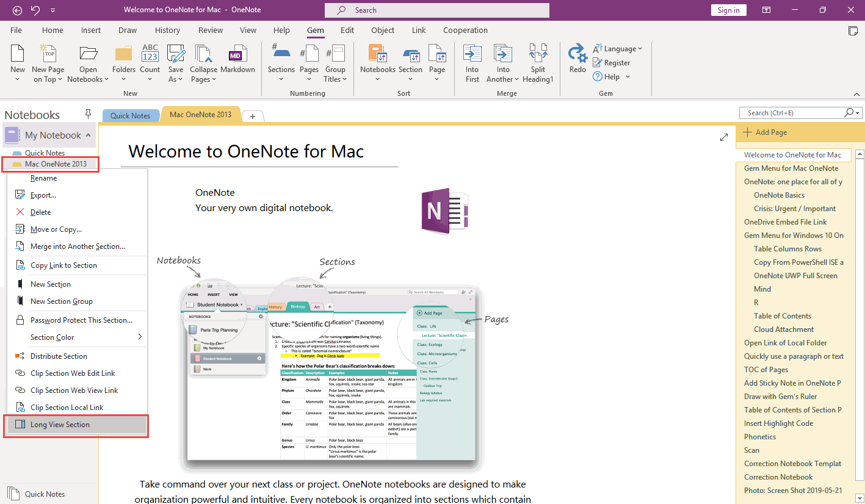This screenshot has width=865, height=504.
Task: Click the Split Heading1 merge icon
Action: (x=538, y=54)
